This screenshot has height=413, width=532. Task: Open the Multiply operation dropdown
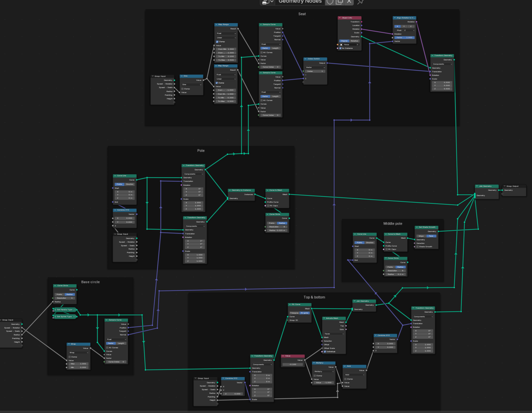(324, 371)
